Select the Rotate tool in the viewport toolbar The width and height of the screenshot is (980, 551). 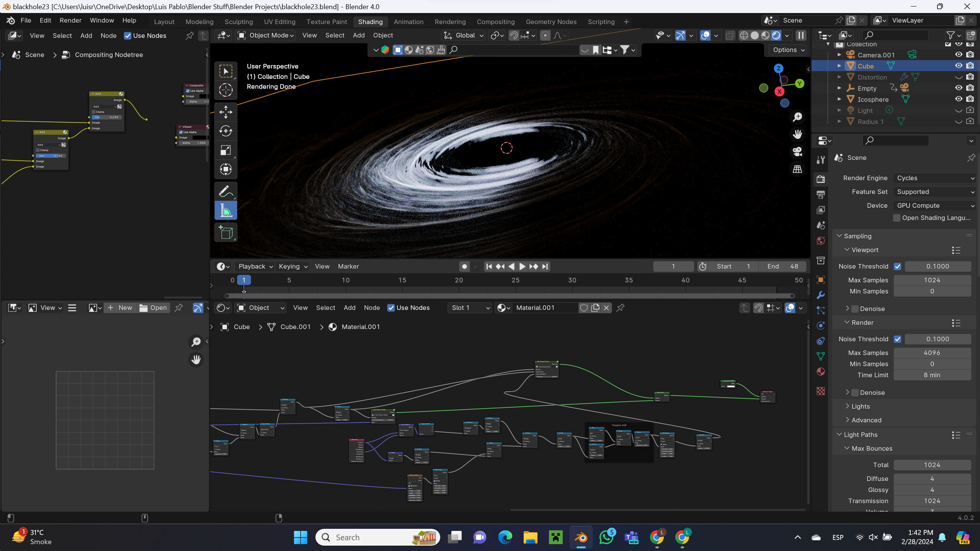(226, 131)
